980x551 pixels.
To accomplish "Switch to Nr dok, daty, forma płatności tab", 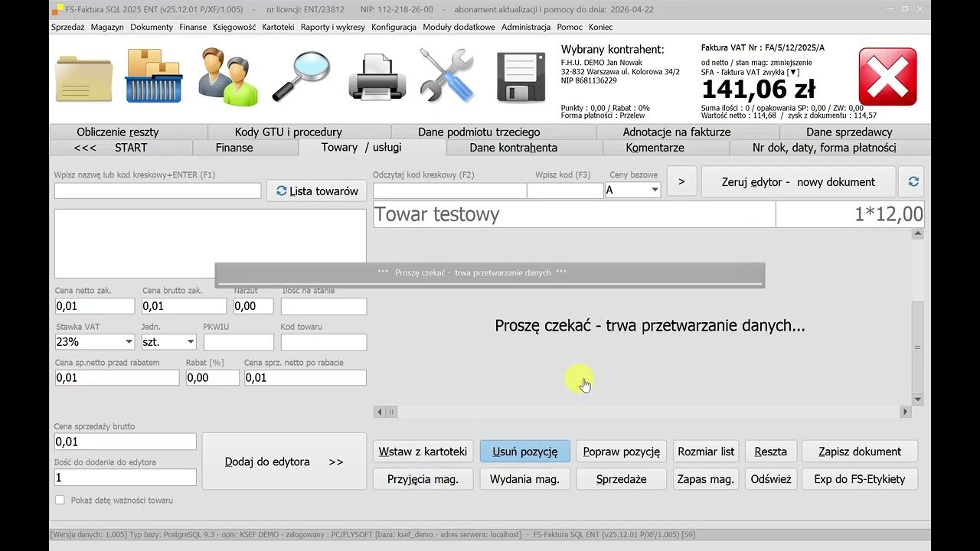I will tap(825, 148).
